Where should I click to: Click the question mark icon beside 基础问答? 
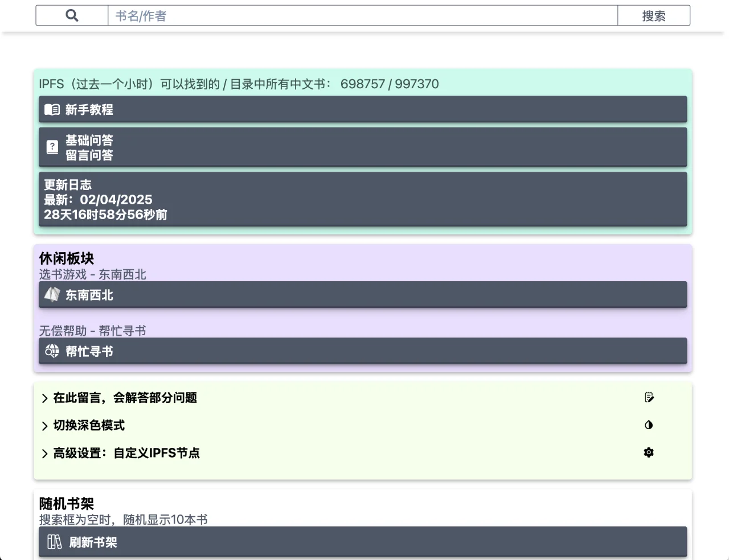coord(52,147)
